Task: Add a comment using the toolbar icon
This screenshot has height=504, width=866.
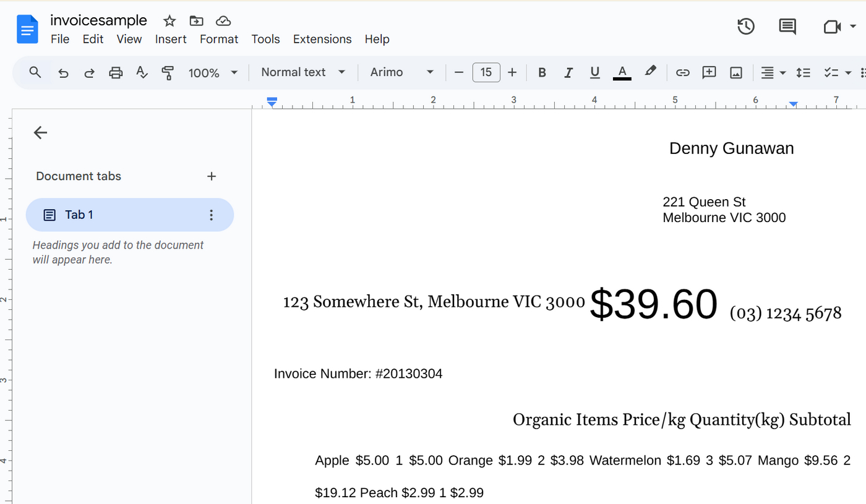Action: 709,72
